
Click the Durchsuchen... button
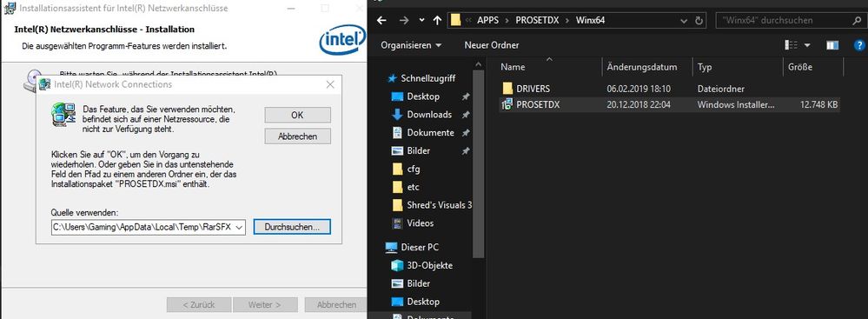point(292,227)
